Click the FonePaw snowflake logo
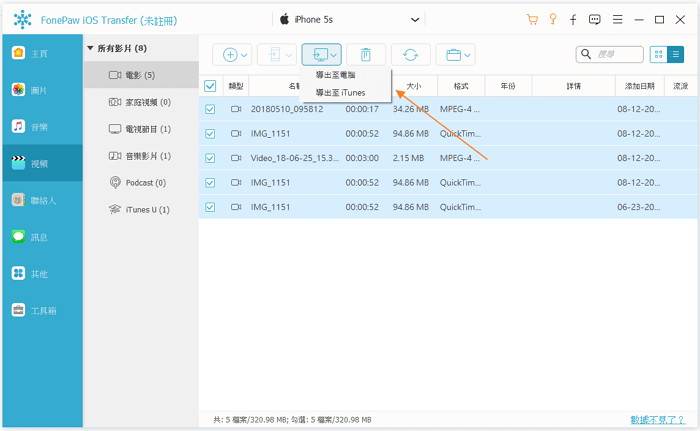This screenshot has width=700, height=431. (22, 20)
